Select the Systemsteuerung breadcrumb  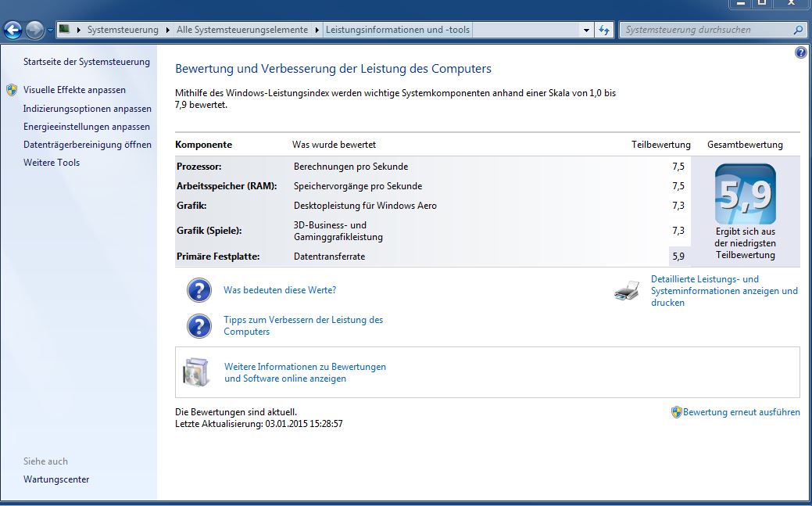point(123,30)
